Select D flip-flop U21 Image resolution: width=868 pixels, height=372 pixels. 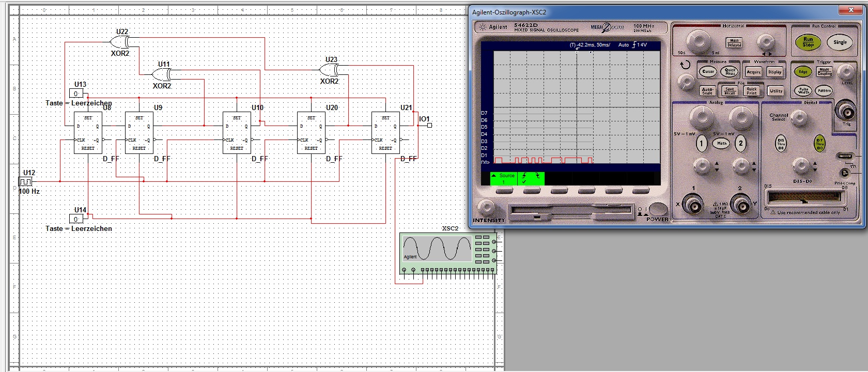tap(385, 133)
